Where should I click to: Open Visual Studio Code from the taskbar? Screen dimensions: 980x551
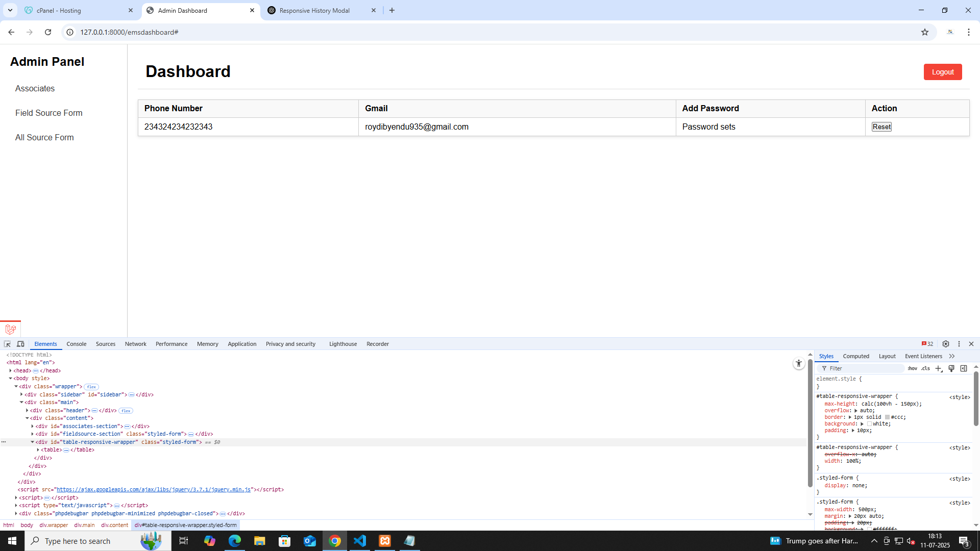tap(360, 541)
